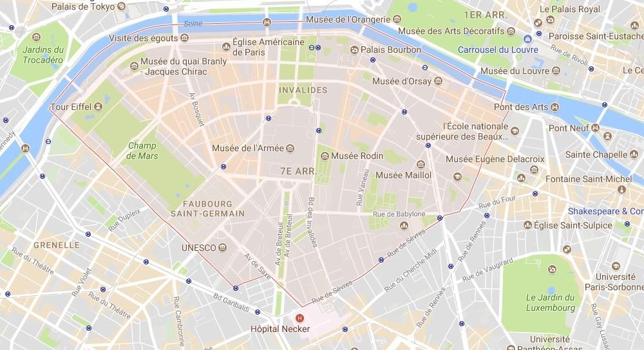Open the Musée Rodin museum pin

[325, 156]
